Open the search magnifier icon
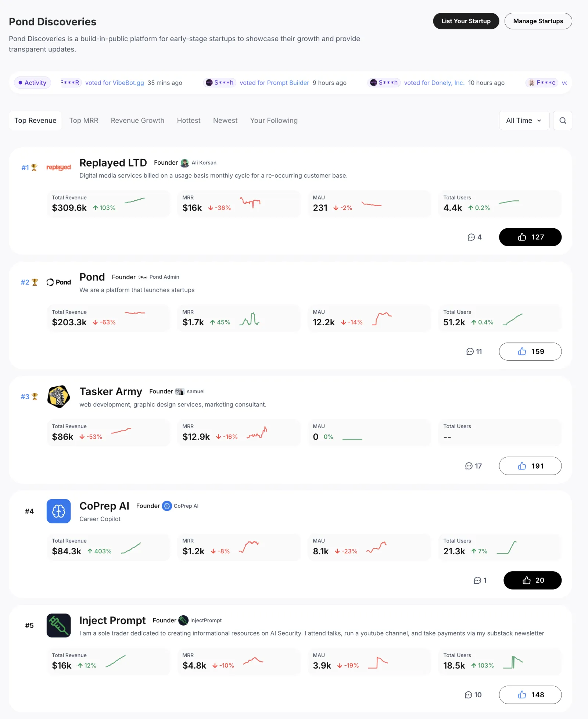The image size is (588, 719). [563, 121]
